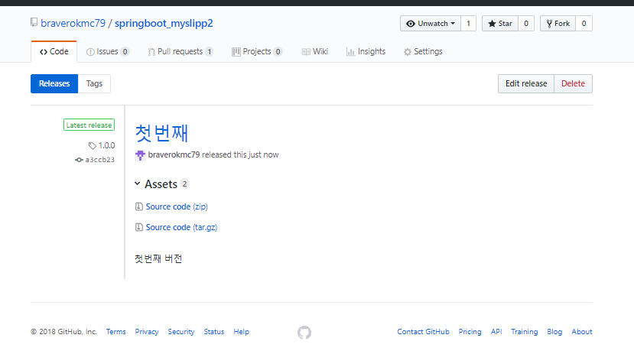Open the Issues tab
Image resolution: width=634 pixels, height=364 pixels.
[x=108, y=52]
